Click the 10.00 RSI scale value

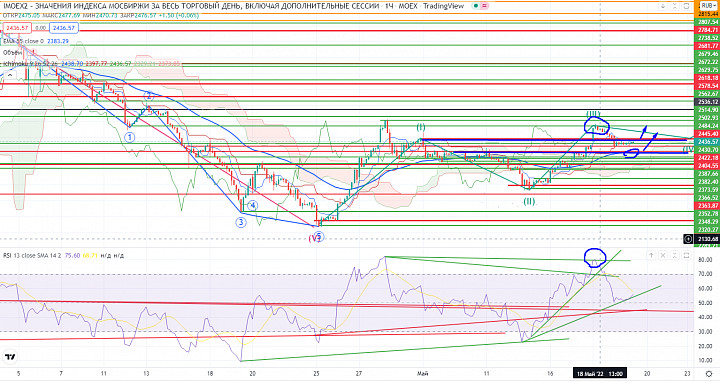coord(706,360)
